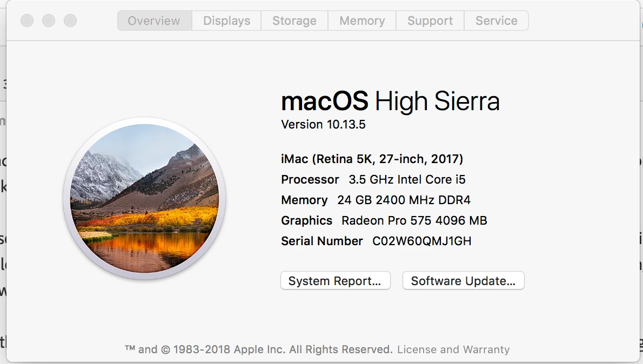
Task: Go to the Memory tab
Action: [x=362, y=21]
